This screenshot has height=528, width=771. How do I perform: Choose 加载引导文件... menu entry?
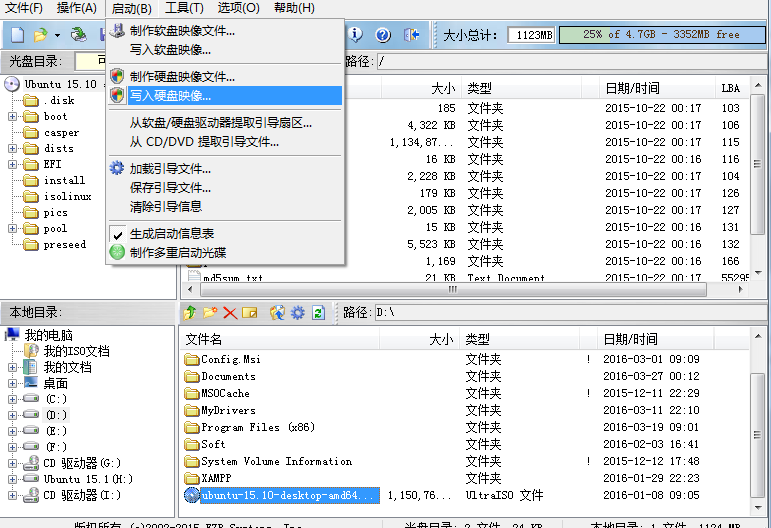[x=225, y=169]
